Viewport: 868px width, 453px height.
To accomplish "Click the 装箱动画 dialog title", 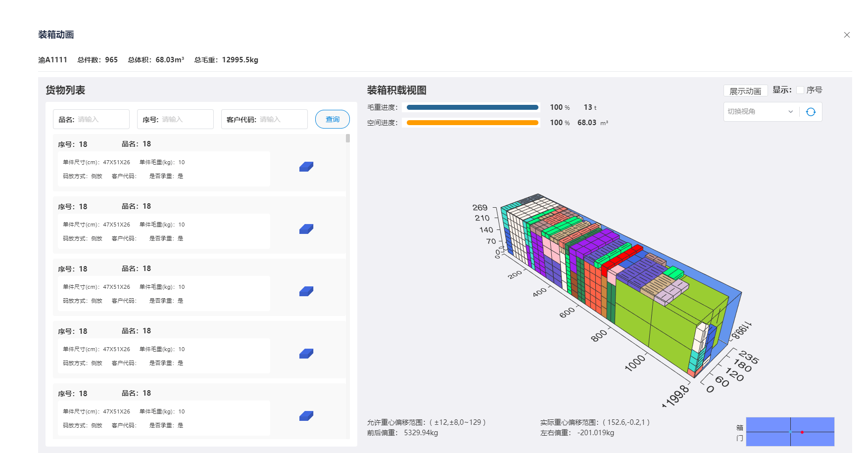I will (56, 35).
